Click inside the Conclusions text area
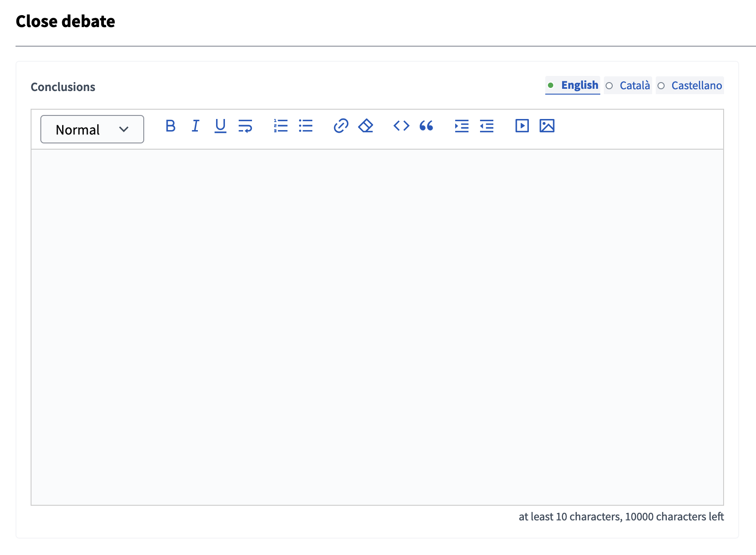This screenshot has width=756, height=555. click(377, 327)
